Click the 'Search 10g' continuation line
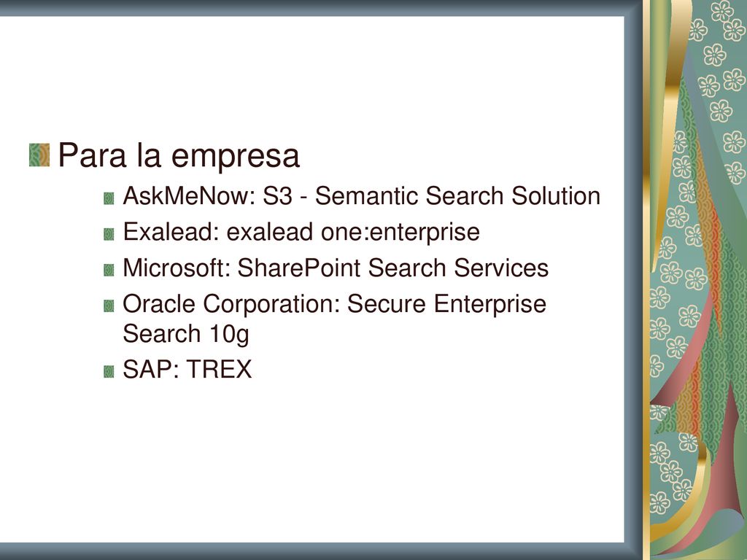The height and width of the screenshot is (560, 747). coord(186,334)
